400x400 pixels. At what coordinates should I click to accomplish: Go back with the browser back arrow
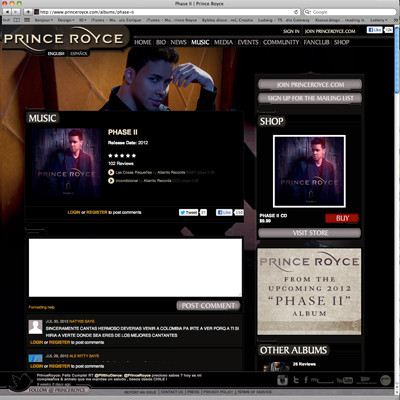pos(7,12)
